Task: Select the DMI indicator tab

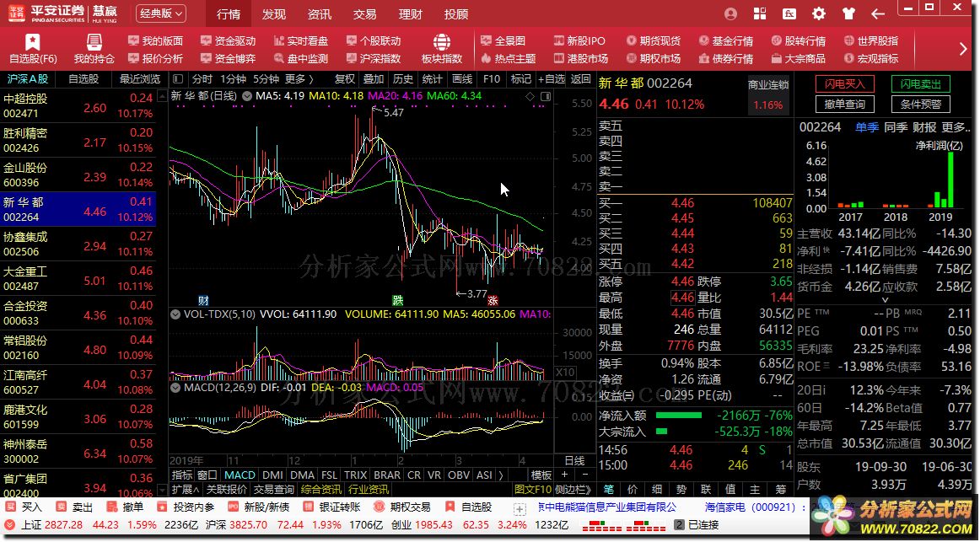Action: point(272,475)
